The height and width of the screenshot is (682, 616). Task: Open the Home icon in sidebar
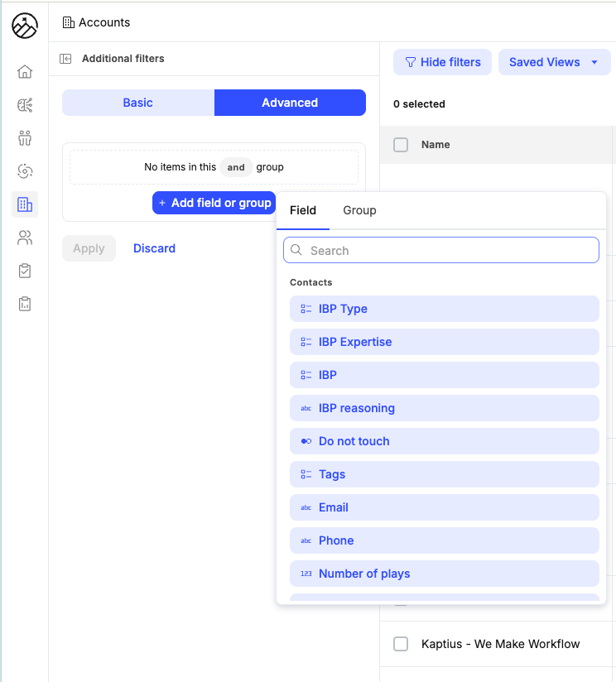(x=25, y=72)
